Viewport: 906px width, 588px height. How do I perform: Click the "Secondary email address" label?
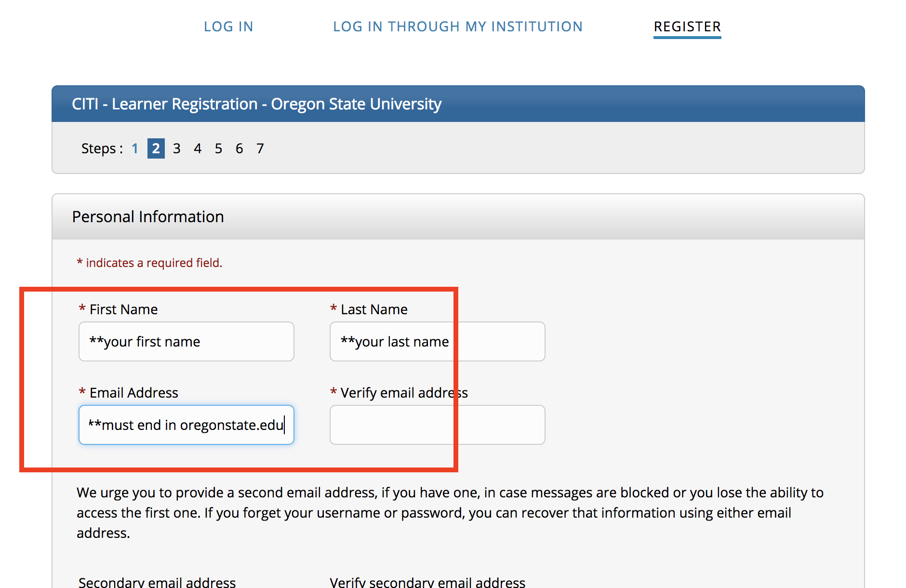[x=157, y=582]
